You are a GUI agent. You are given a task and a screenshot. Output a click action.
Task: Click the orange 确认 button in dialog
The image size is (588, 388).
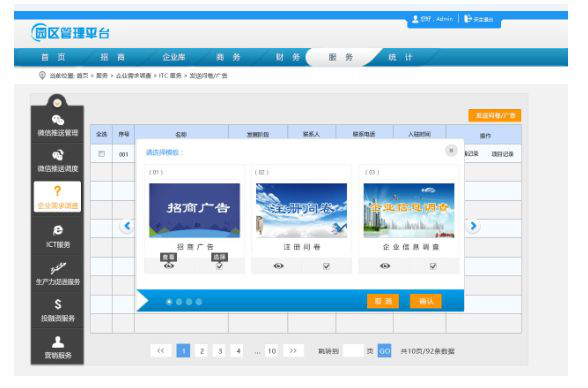[426, 301]
